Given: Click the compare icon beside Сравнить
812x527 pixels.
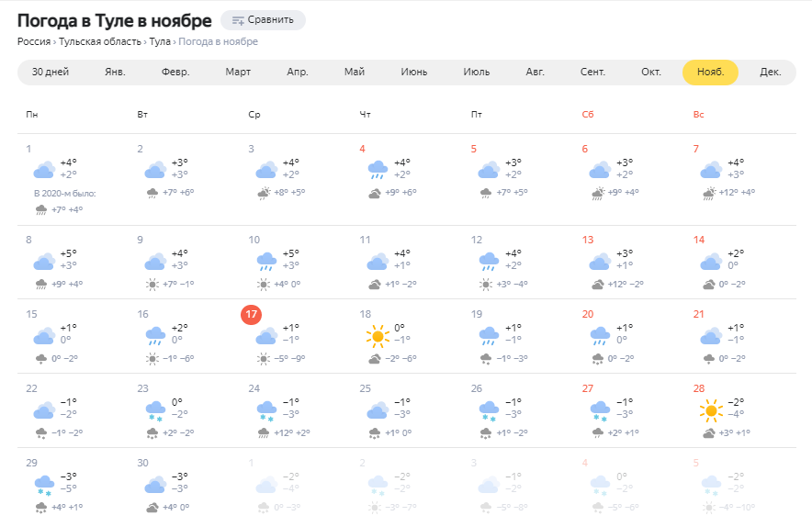Looking at the screenshot, I should coord(238,21).
